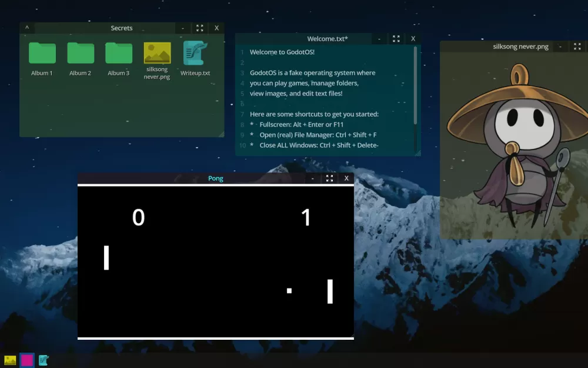Go up a folder in Secrets window
This screenshot has height=368, width=588.
click(x=27, y=28)
